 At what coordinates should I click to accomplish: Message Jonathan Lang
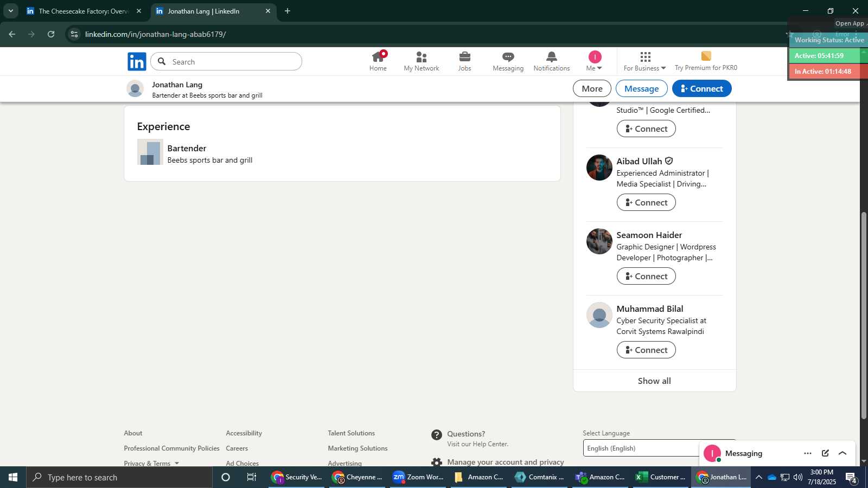[641, 88]
